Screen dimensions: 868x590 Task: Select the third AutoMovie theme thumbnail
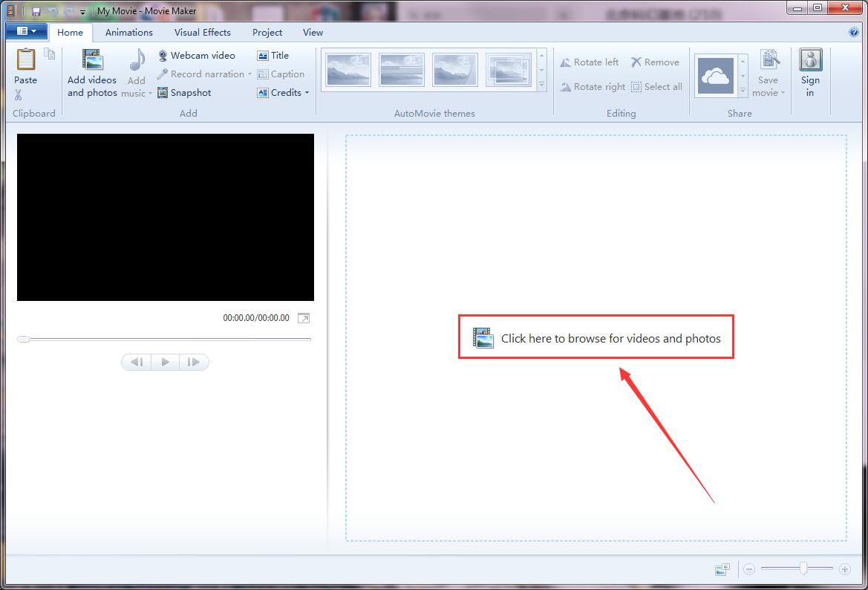point(454,70)
